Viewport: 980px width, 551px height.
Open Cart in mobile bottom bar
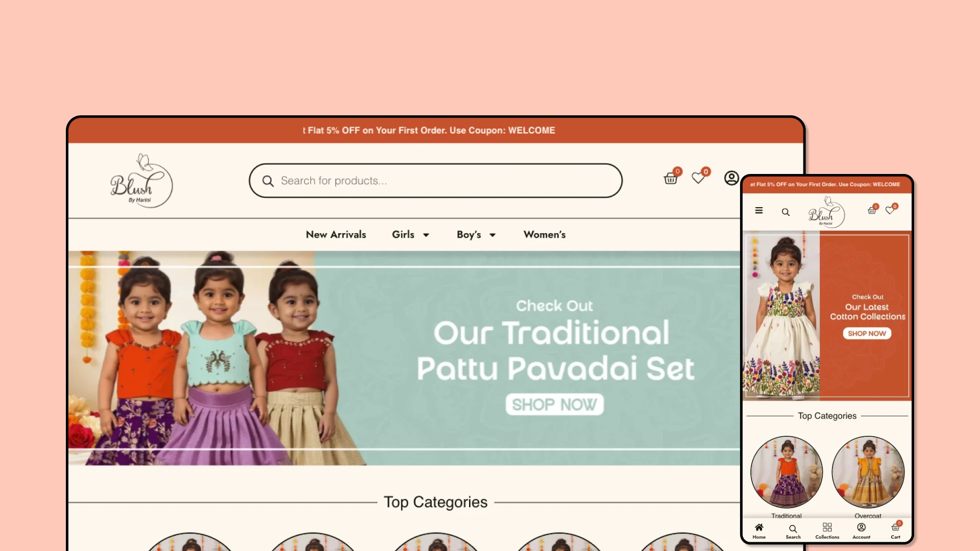896,531
